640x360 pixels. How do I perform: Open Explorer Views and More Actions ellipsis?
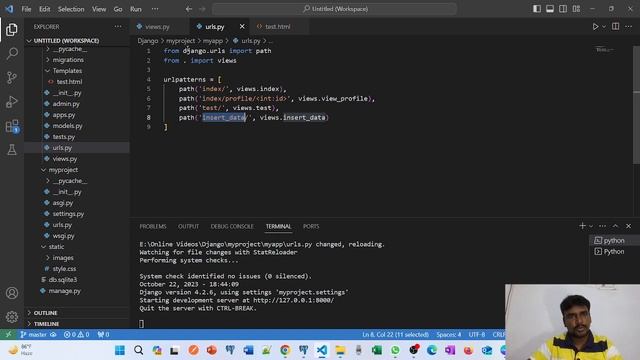pyautogui.click(x=118, y=27)
